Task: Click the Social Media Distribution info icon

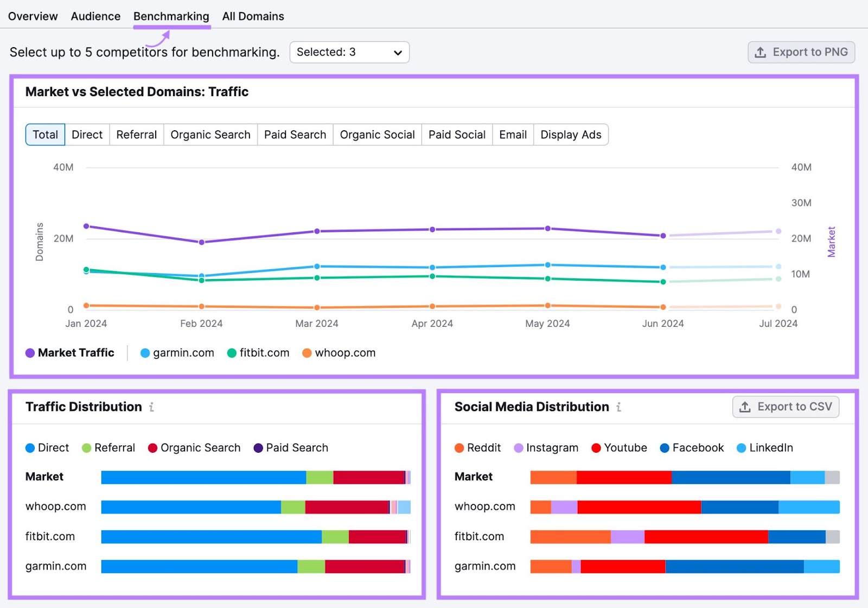Action: coord(618,407)
